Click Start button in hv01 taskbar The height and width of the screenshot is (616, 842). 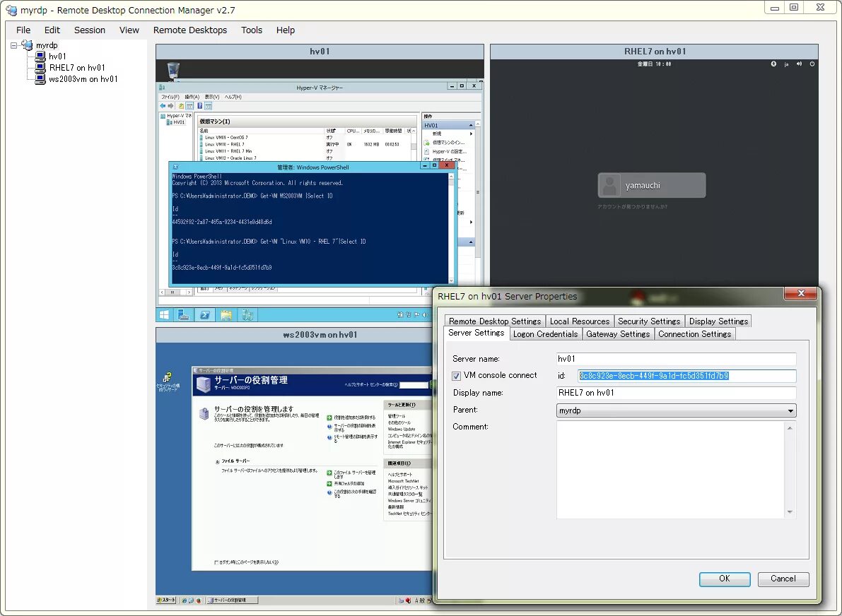[x=164, y=315]
